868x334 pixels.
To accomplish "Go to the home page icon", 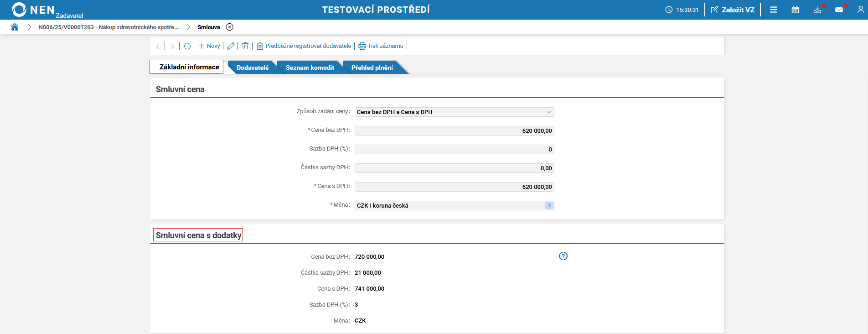I will pos(15,27).
